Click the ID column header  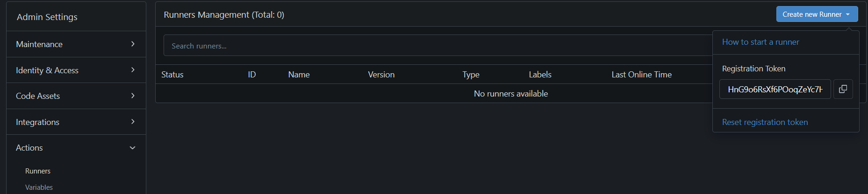click(252, 75)
